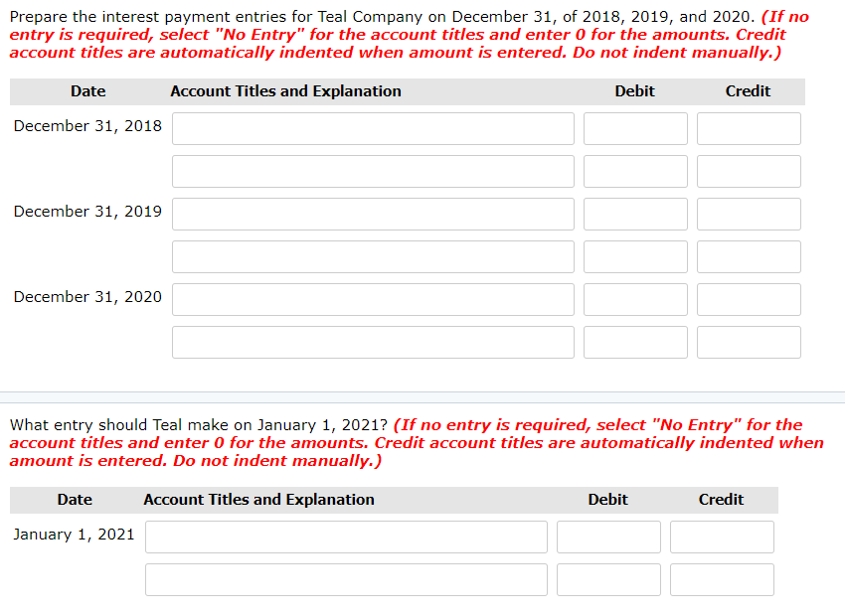Click the Credit field on the first 2018 row

coord(749,127)
